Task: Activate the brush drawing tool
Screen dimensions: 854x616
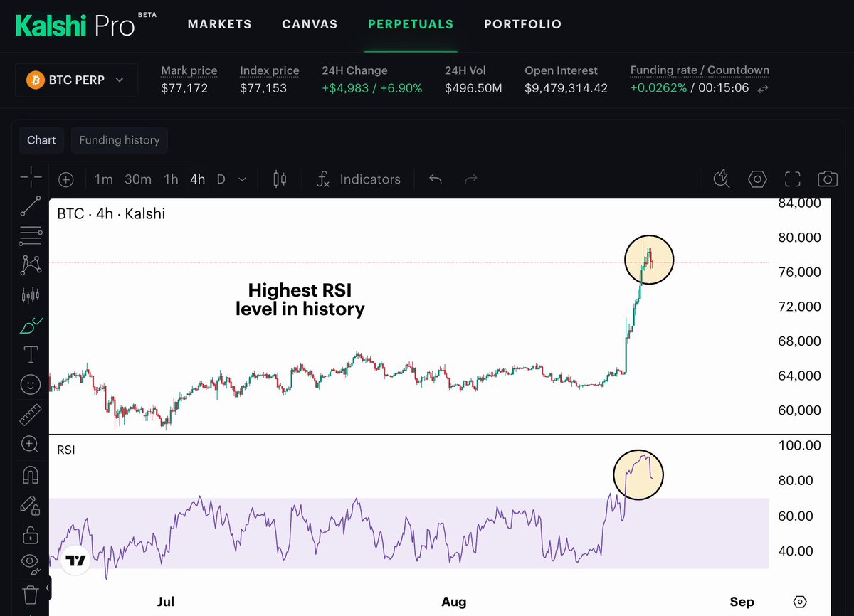Action: [30, 325]
